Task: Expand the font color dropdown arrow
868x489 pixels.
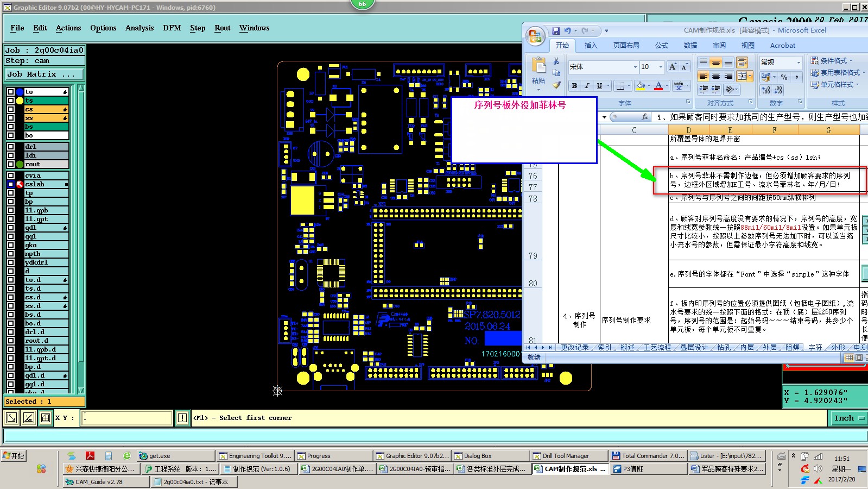Action: [x=667, y=86]
